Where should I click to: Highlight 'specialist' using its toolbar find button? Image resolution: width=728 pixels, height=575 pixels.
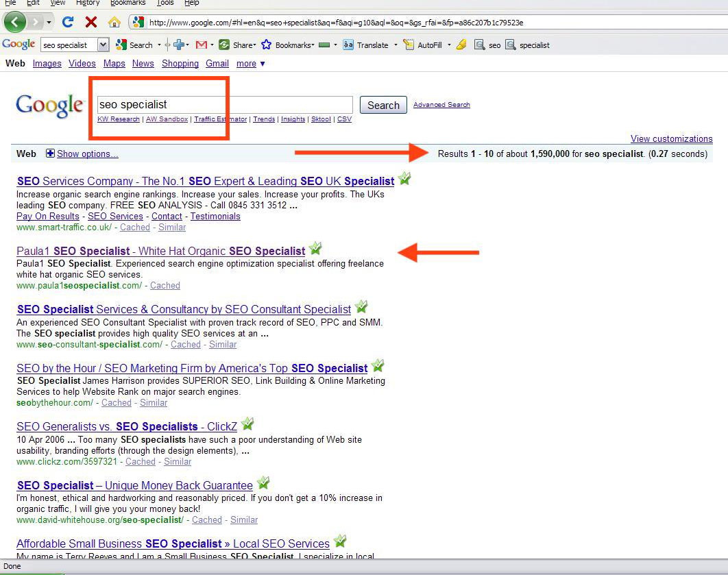tap(523, 45)
